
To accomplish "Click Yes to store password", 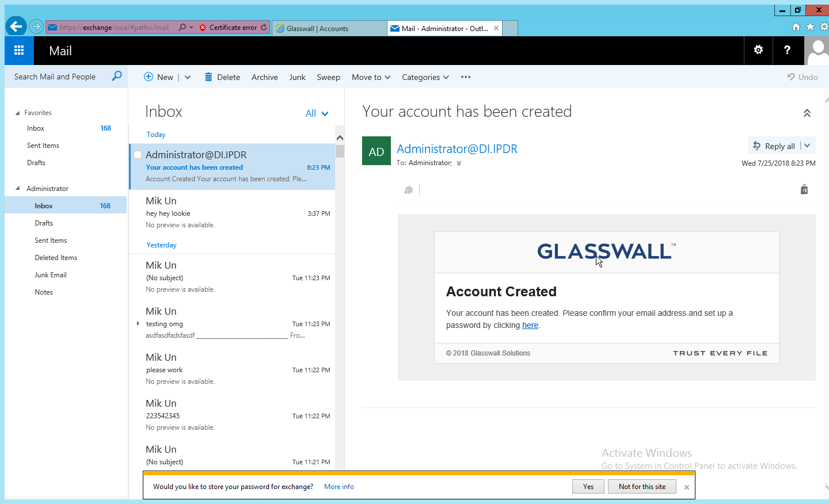I will pos(588,487).
